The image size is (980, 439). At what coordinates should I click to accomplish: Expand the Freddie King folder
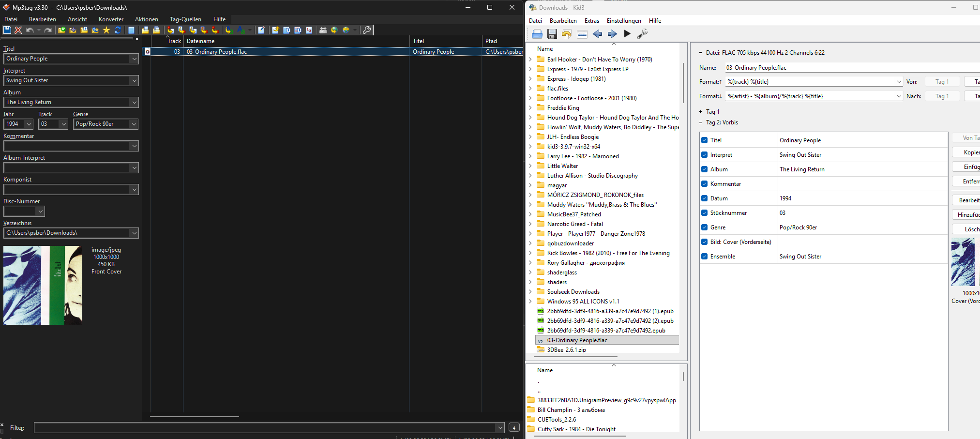(x=530, y=108)
